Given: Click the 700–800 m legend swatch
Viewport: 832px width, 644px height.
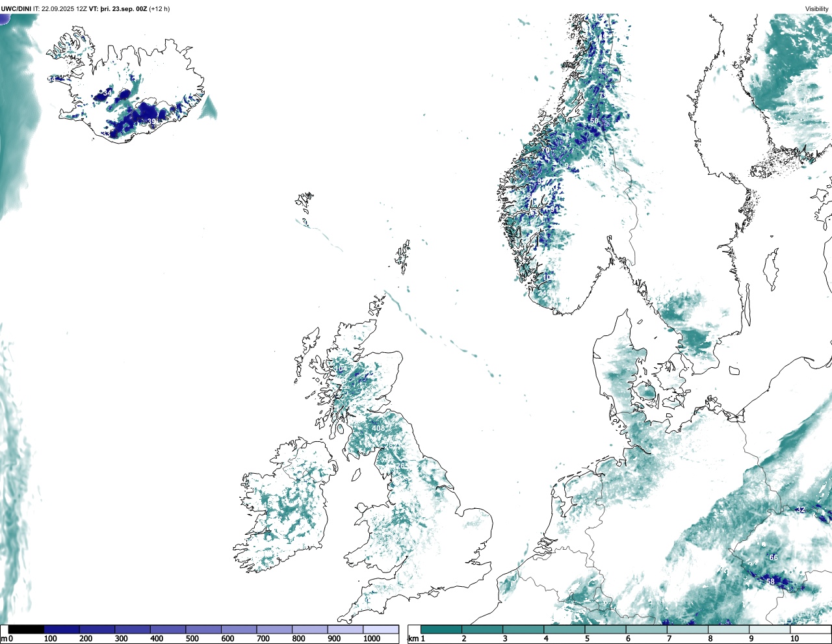Looking at the screenshot, I should click(274, 629).
